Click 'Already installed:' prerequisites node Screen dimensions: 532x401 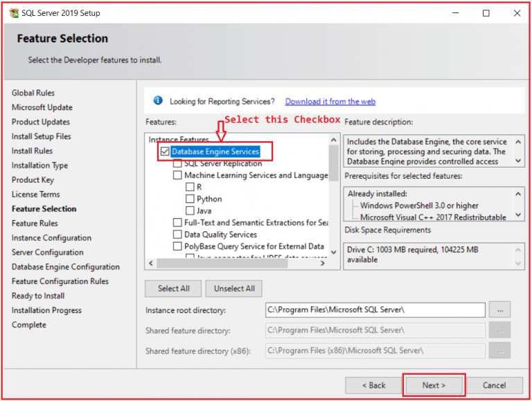point(378,194)
